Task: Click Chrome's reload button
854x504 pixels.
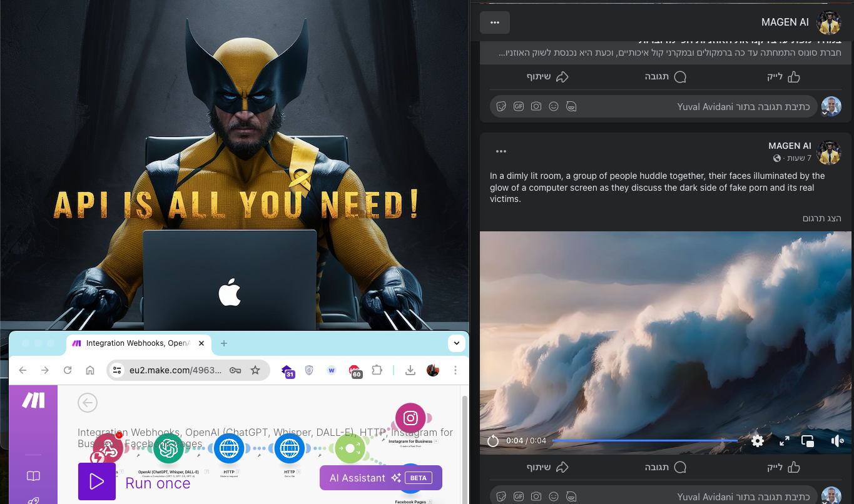Action: (x=68, y=370)
